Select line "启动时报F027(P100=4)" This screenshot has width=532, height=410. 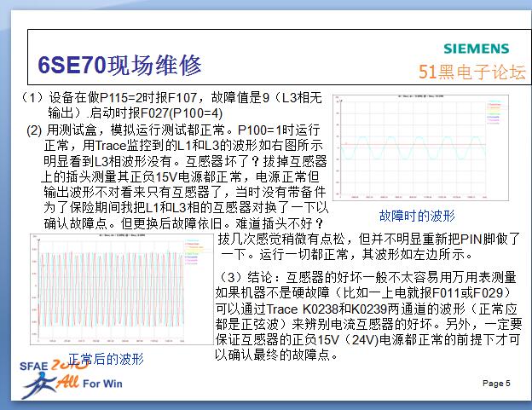(156, 113)
